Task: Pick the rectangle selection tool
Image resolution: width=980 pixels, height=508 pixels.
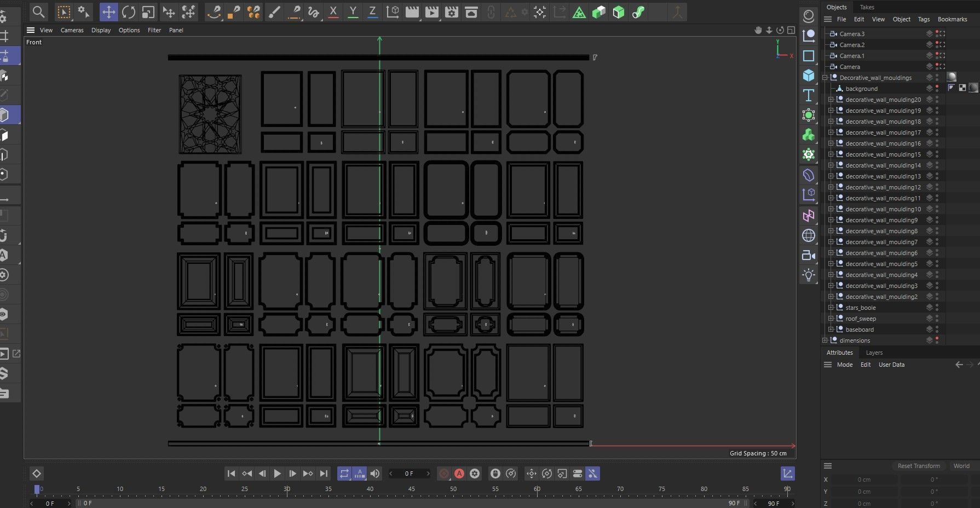Action: pos(64,11)
